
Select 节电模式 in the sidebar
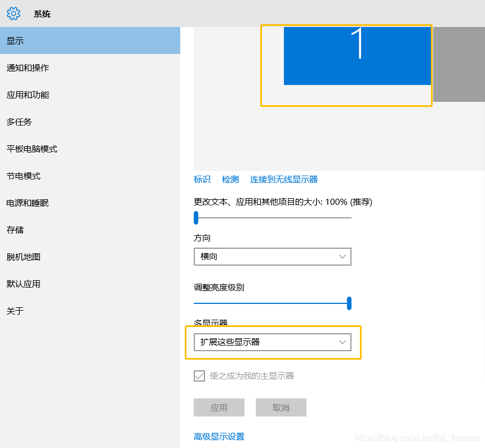pyautogui.click(x=90, y=176)
